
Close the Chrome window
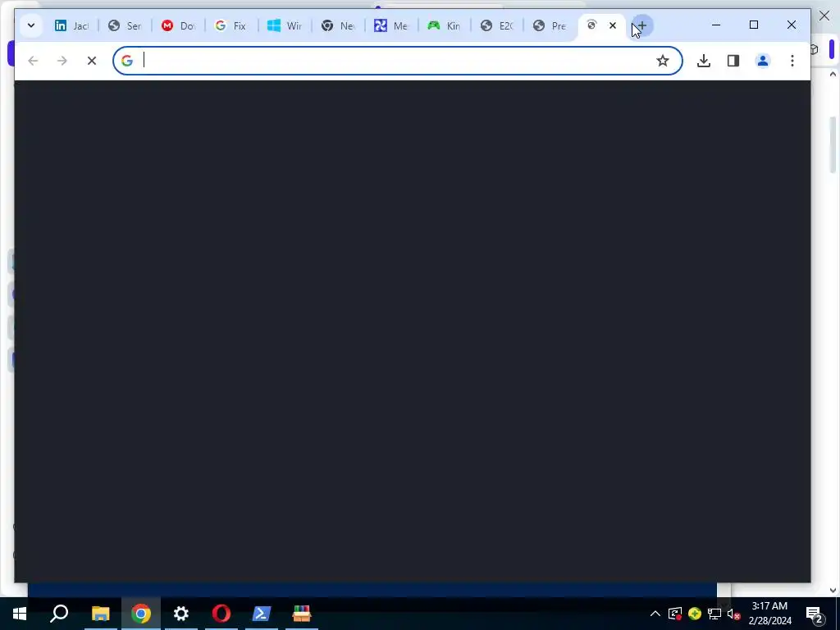pos(792,25)
